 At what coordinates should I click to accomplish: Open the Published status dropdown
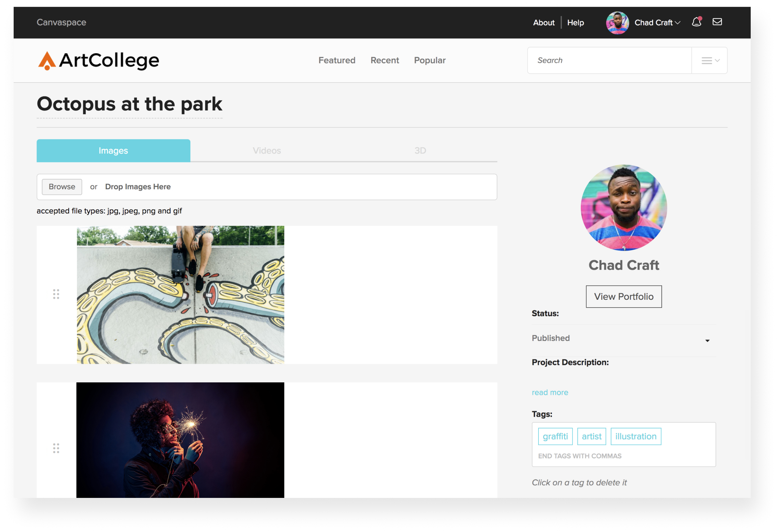coord(624,339)
